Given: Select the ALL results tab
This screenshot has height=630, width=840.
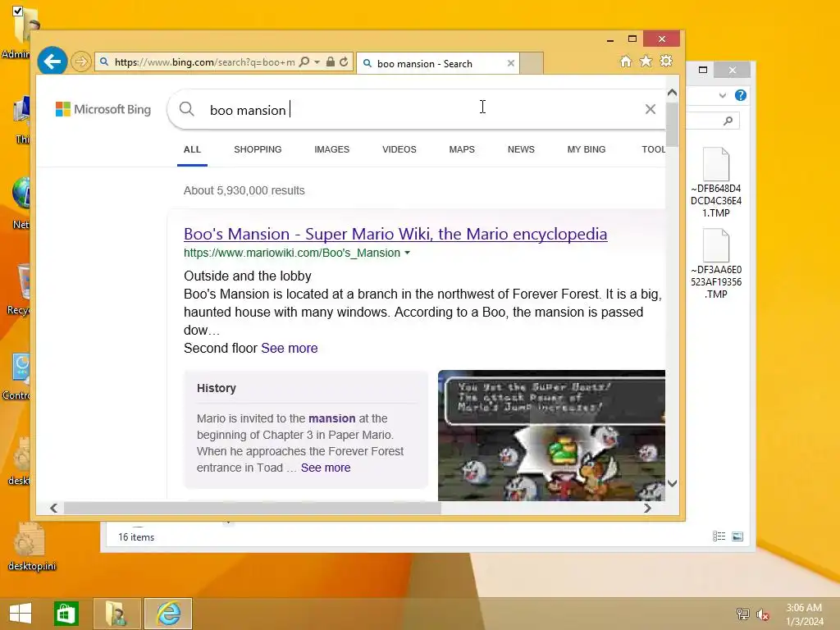Looking at the screenshot, I should (x=192, y=149).
